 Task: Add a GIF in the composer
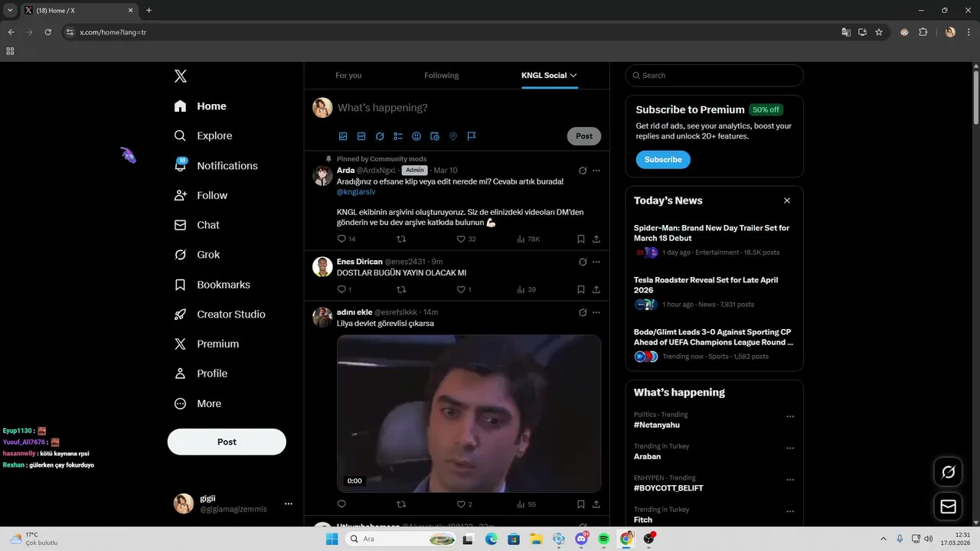[361, 136]
